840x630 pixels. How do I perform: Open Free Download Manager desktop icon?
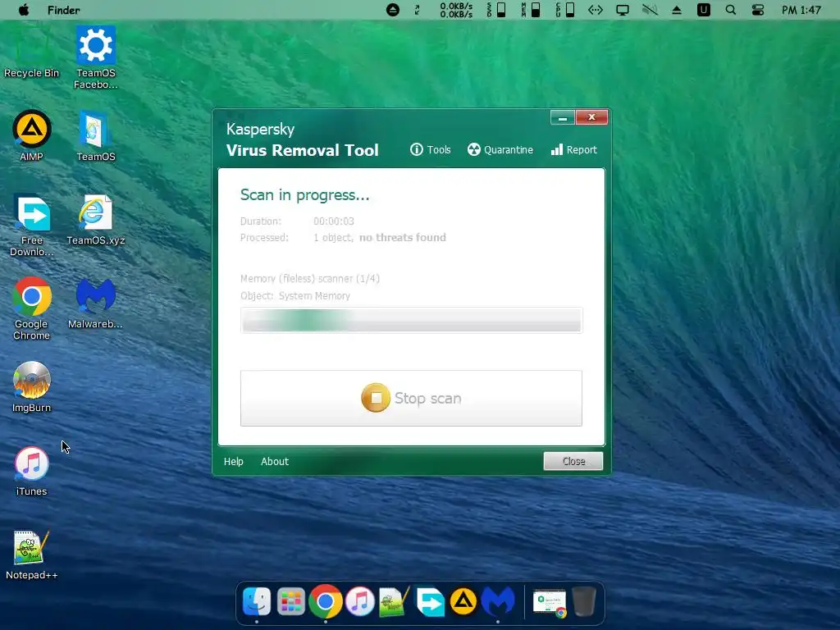[x=32, y=225]
